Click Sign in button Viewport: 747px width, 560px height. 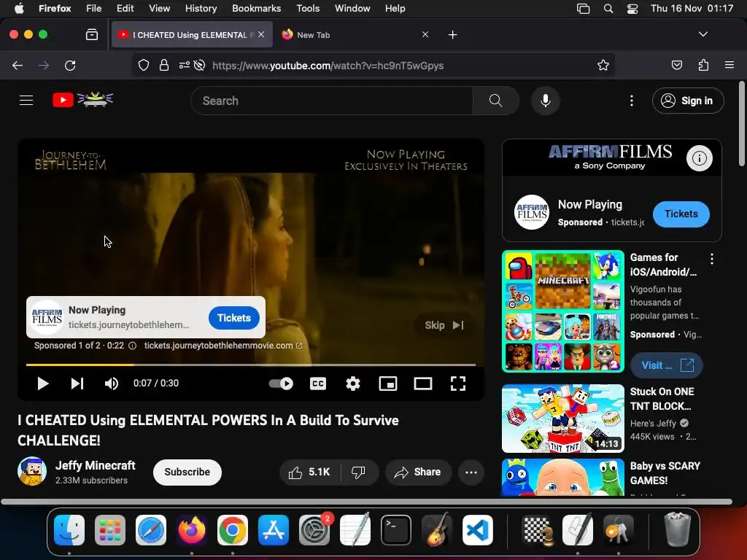(688, 101)
